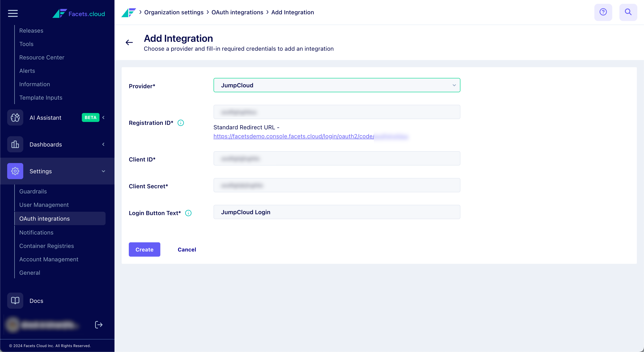Click the Dashboards chart icon
The width and height of the screenshot is (644, 352).
[x=15, y=144]
